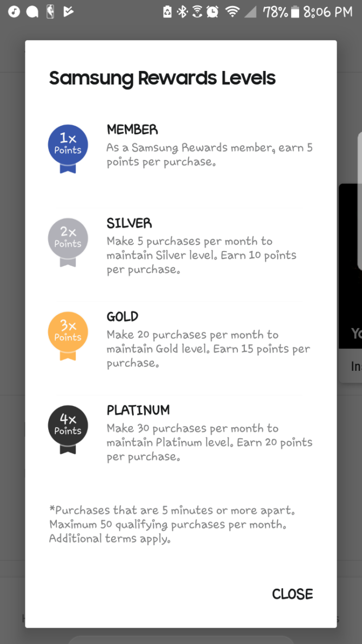The height and width of the screenshot is (644, 362).
Task: Tap the gold 3x Points badge
Action: (68, 332)
